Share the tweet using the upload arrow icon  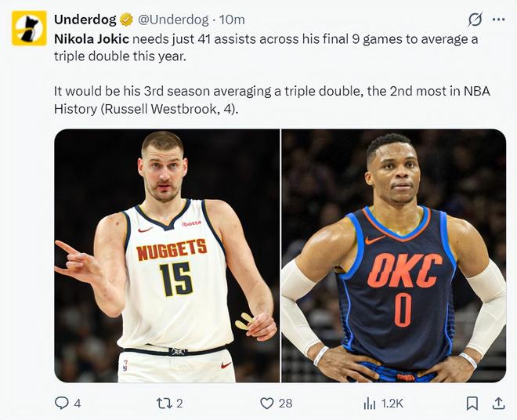click(497, 403)
